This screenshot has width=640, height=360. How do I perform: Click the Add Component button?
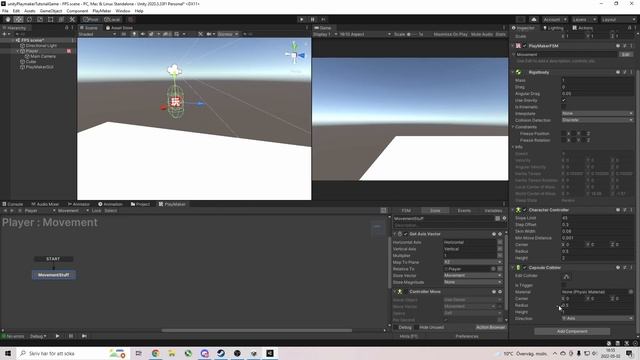pyautogui.click(x=572, y=331)
